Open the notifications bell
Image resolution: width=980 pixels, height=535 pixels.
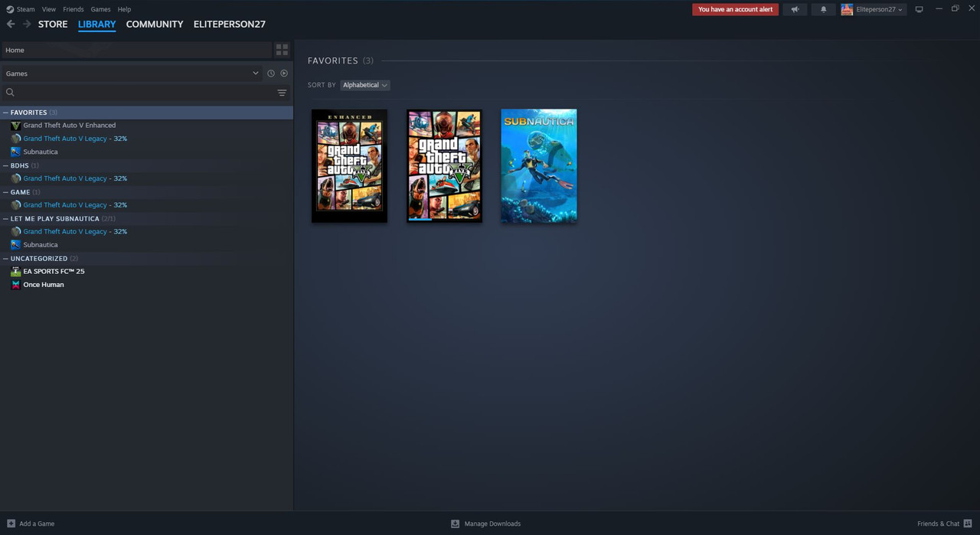(x=824, y=9)
